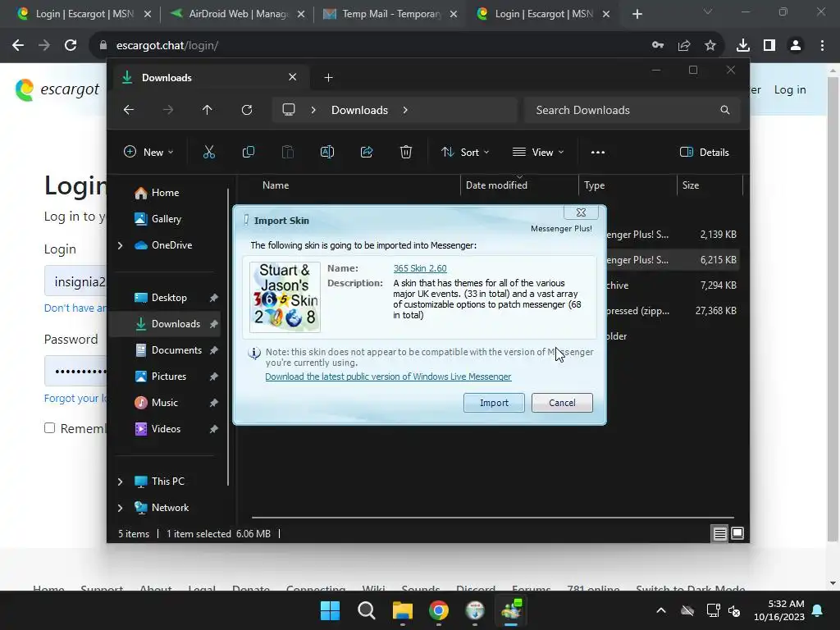Click the PC monitor icon in address bar
Image resolution: width=840 pixels, height=630 pixels.
pos(289,110)
